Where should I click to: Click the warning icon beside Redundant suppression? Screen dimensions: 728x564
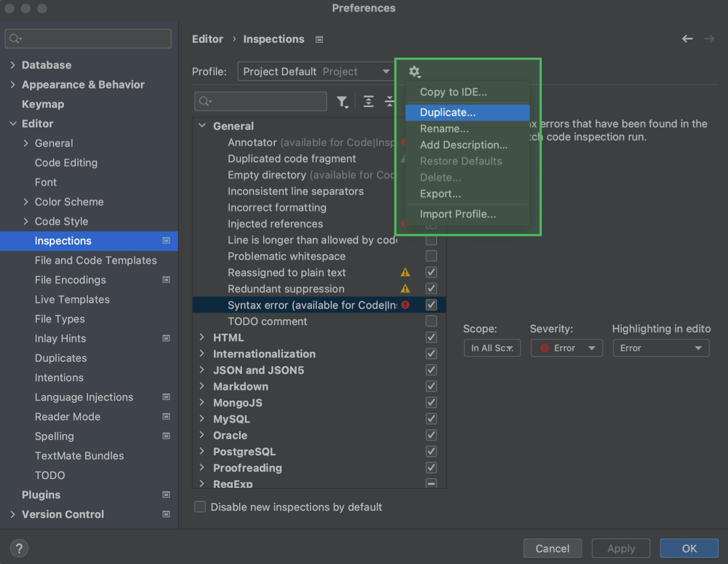[405, 289]
